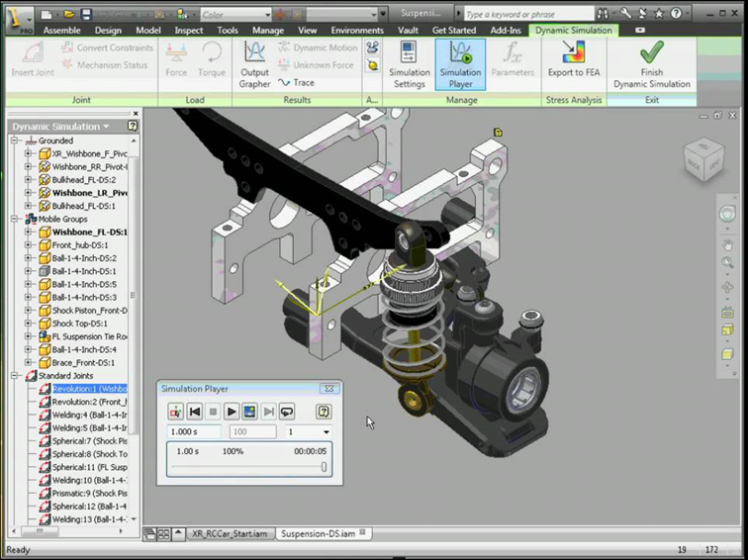Rewind simulation to the beginning
This screenshot has width=748, height=560.
point(195,412)
